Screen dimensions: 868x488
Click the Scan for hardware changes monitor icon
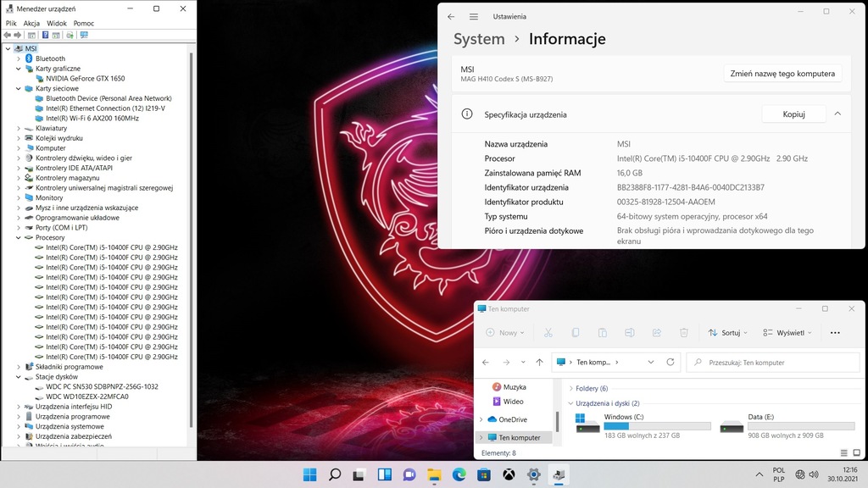pos(84,35)
